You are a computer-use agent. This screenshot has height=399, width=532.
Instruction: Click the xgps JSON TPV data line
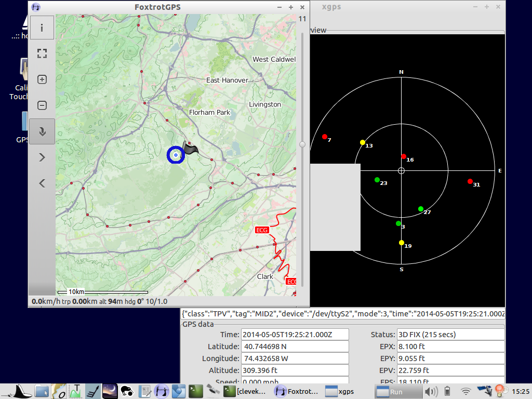[343, 314]
